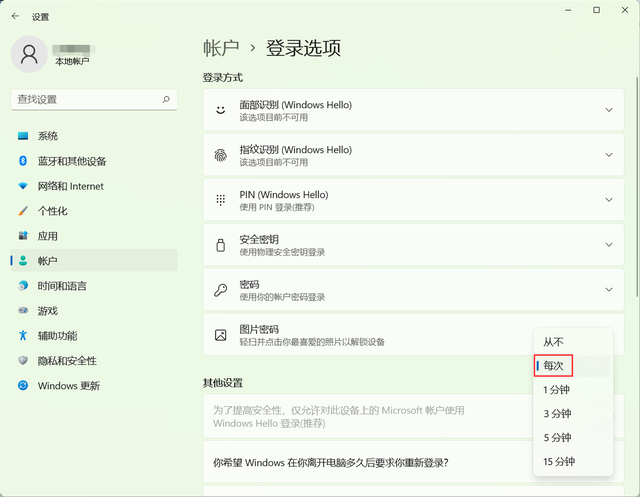Screen dimensions: 640x497
Task: Expand PIN (Windows Hello) chevron
Action: [x=609, y=200]
